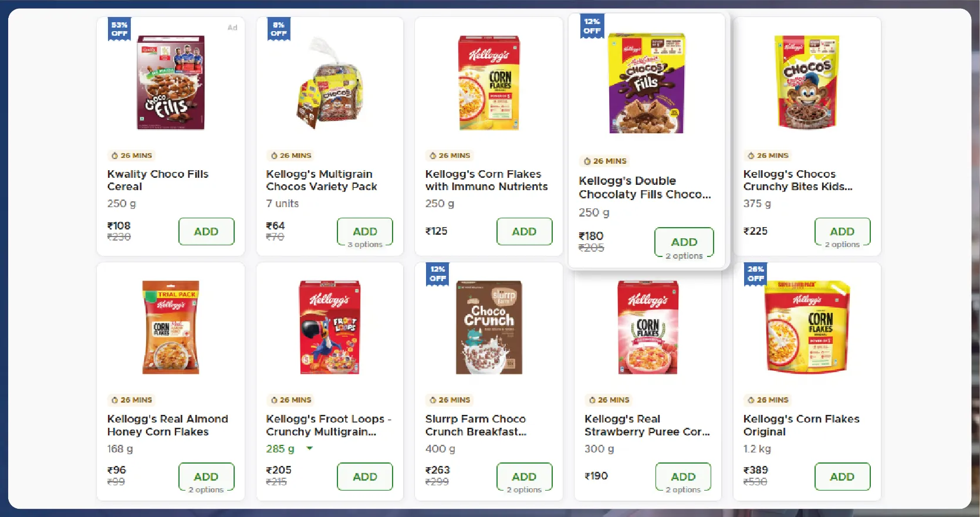Click the Slurrp Farm Choco Crunch image
This screenshot has height=517, width=980.
[x=489, y=327]
